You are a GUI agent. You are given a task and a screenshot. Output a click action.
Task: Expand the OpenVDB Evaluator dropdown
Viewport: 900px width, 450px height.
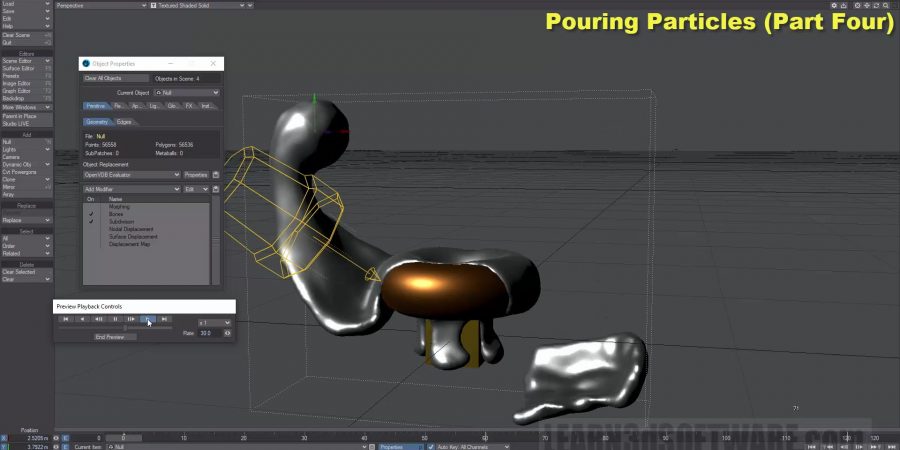coord(131,175)
